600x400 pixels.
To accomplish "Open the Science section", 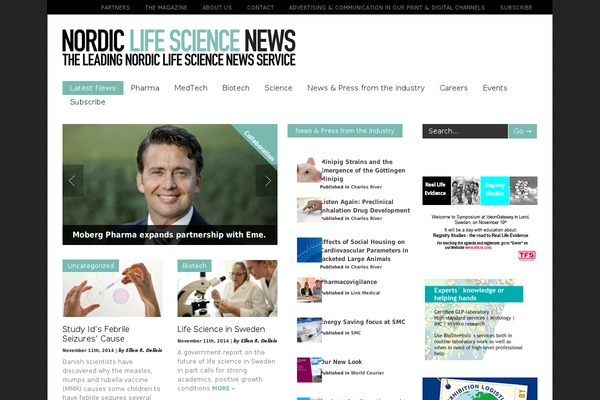I will coord(278,88).
